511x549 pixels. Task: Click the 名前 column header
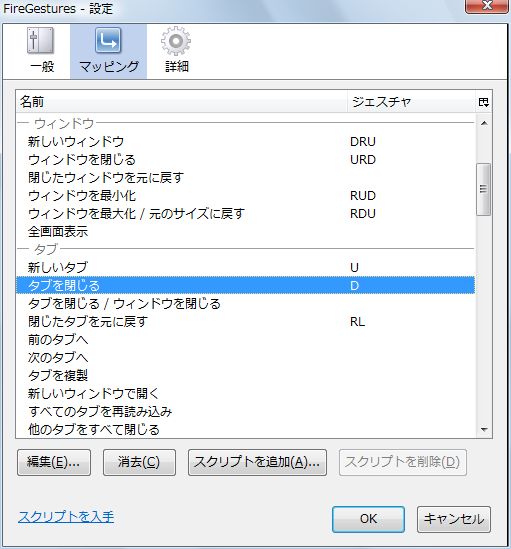[x=181, y=102]
